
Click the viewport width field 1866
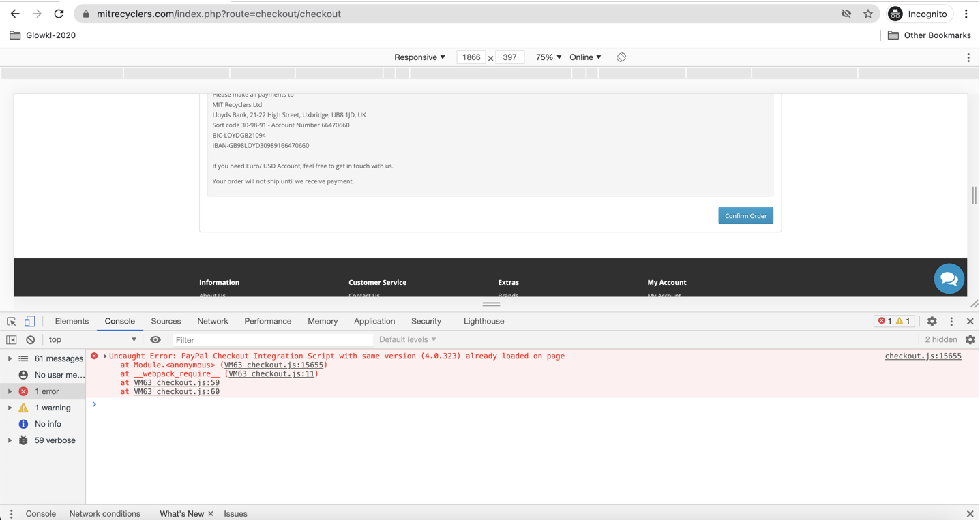[471, 57]
